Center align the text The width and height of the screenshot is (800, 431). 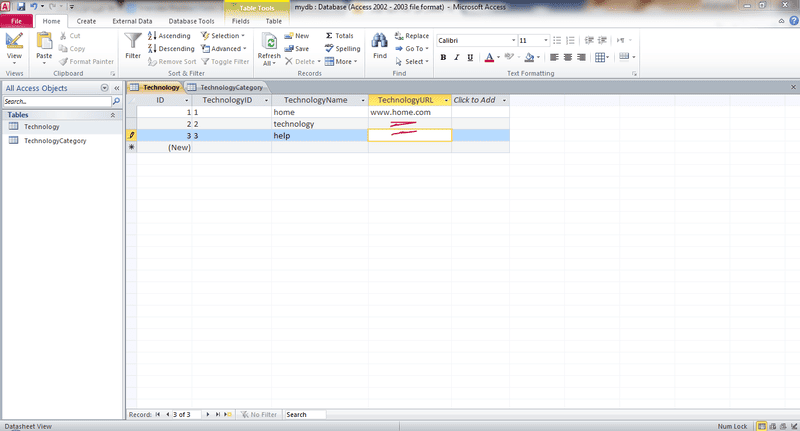(568, 57)
